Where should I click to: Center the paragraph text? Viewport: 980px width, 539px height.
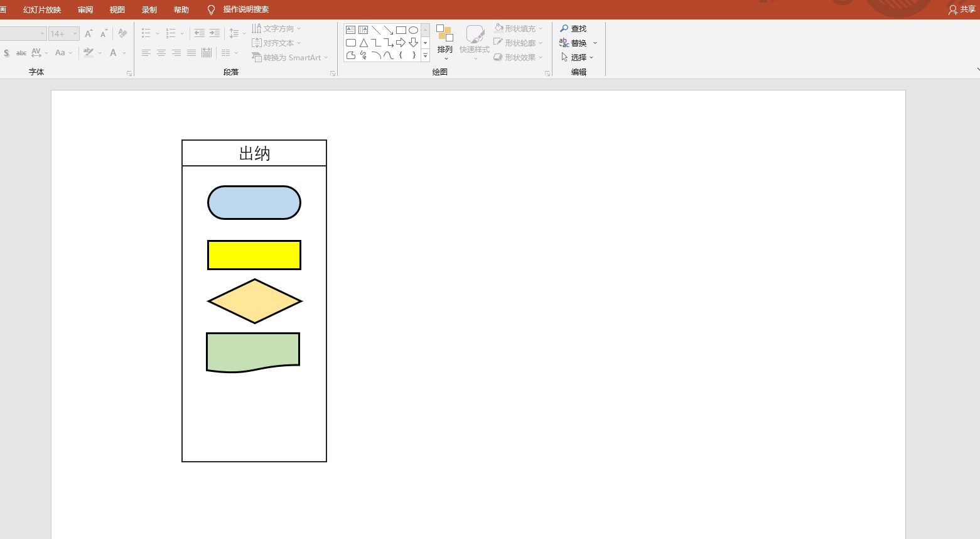(x=161, y=53)
